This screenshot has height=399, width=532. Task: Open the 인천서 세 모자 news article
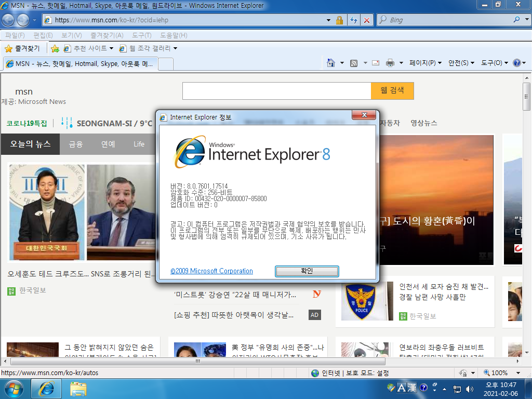[x=444, y=292]
